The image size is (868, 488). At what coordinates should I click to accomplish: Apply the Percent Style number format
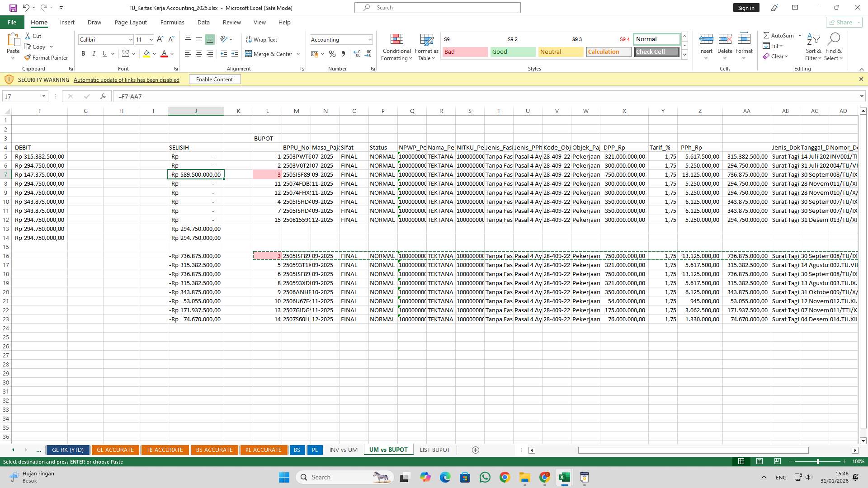coord(332,54)
